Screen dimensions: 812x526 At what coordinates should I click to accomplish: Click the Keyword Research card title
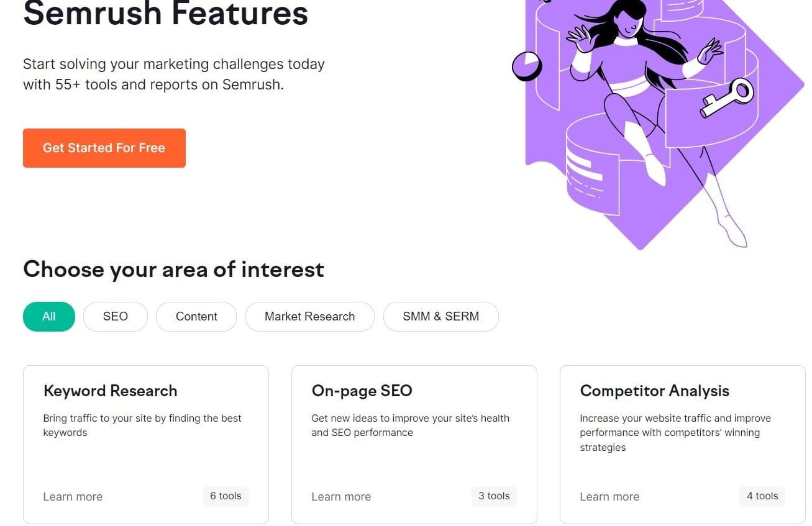[110, 391]
